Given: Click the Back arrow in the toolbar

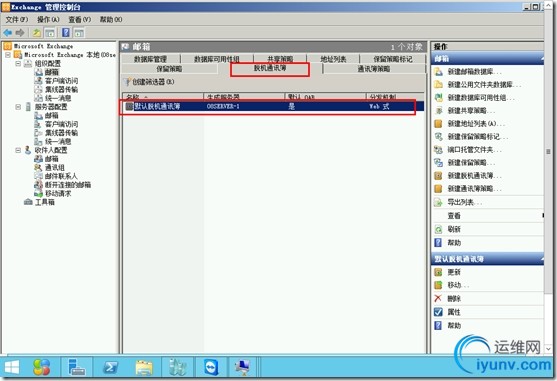Looking at the screenshot, I should coord(7,33).
